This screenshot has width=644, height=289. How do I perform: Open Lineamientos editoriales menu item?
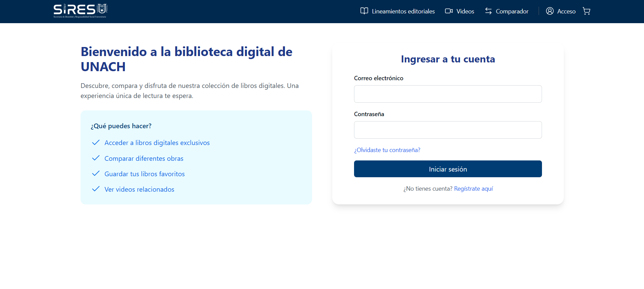coord(398,11)
